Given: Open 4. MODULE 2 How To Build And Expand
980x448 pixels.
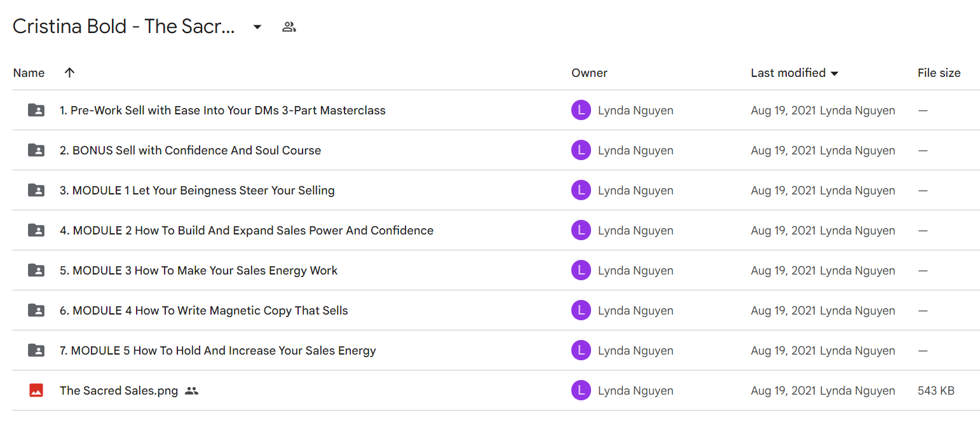Looking at the screenshot, I should (247, 230).
